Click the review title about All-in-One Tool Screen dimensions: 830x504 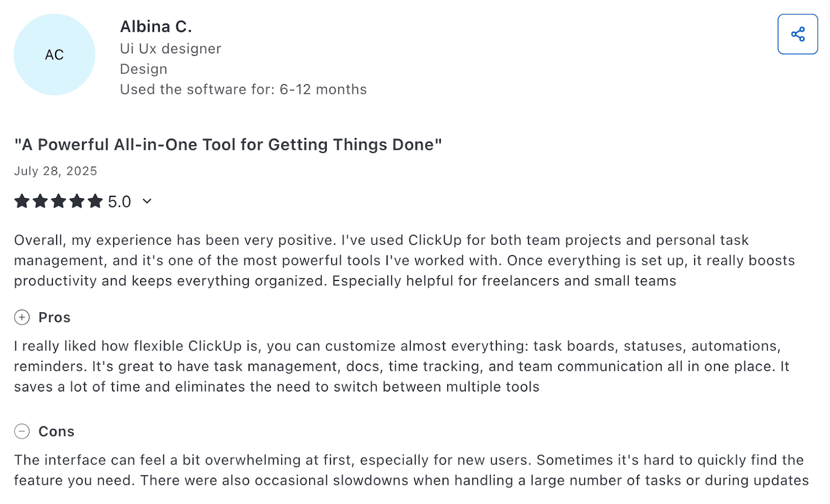(x=228, y=145)
